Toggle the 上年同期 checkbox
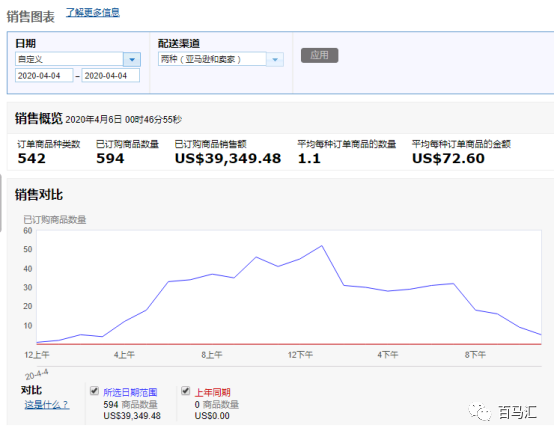 point(185,391)
